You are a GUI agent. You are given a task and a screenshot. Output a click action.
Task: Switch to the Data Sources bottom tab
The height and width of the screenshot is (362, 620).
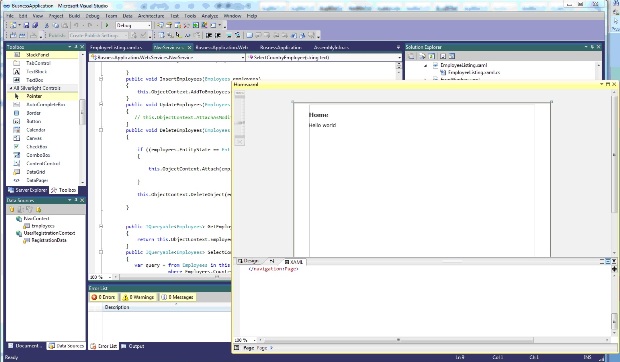click(x=66, y=346)
